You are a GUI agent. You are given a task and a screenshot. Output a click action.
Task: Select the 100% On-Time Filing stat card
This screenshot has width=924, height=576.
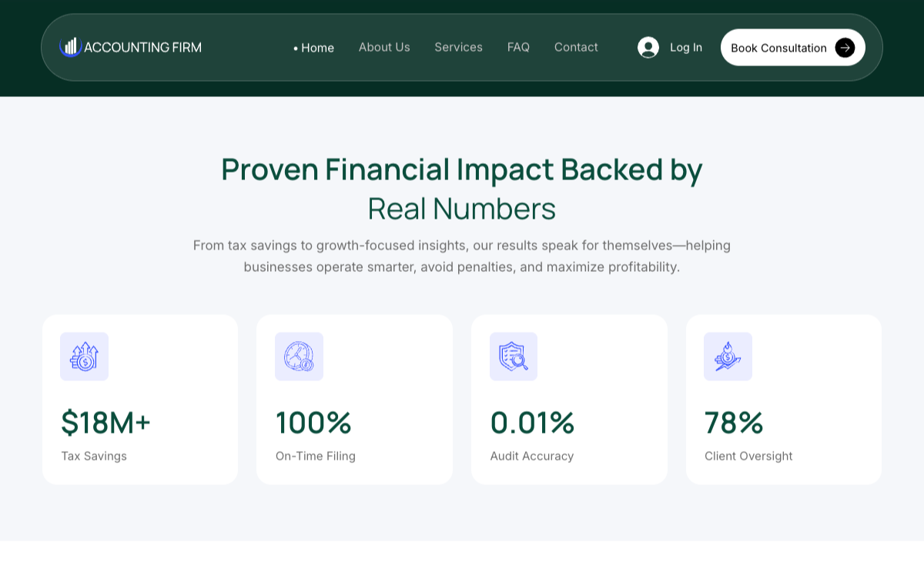pos(354,399)
